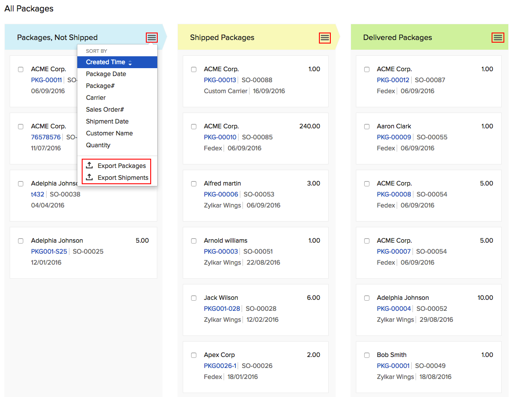Viewport: 532px width, 397px height.
Task: Open the hamburger menu on Delivered Packages column
Action: pyautogui.click(x=497, y=38)
